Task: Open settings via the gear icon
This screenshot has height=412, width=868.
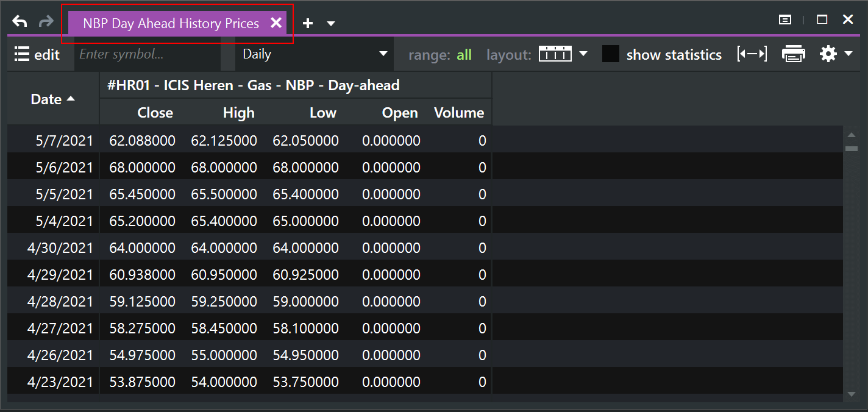Action: pyautogui.click(x=828, y=54)
